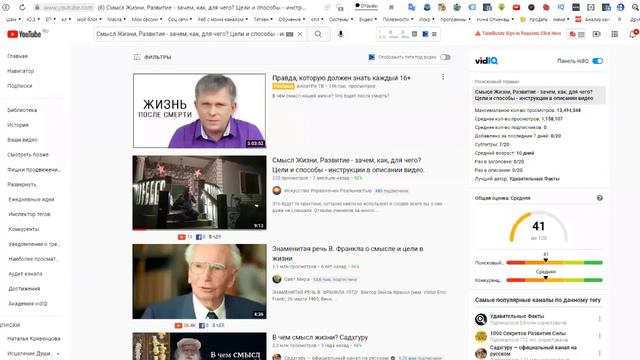Open 'Раб с моим каналом' bookmarks dropdown

tap(223, 19)
